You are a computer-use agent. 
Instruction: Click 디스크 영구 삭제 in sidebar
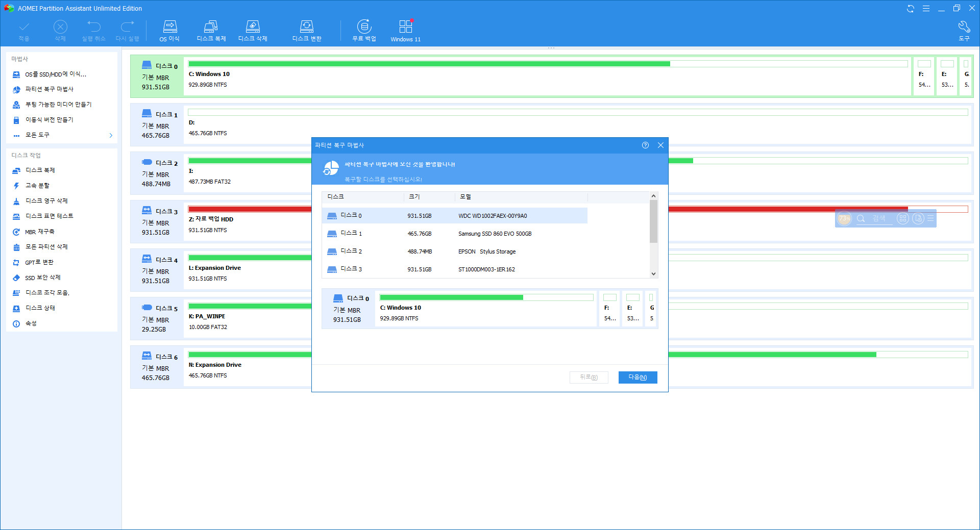tap(46, 201)
